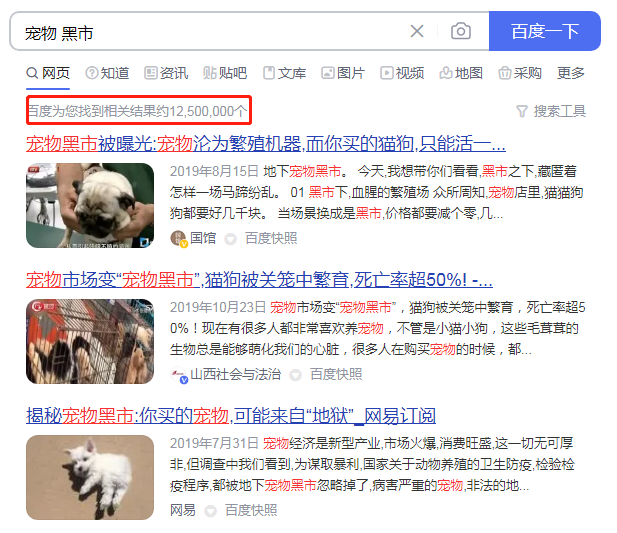This screenshot has height=533, width=617.
Task: Switch to the 资讯 tab
Action: (166, 73)
